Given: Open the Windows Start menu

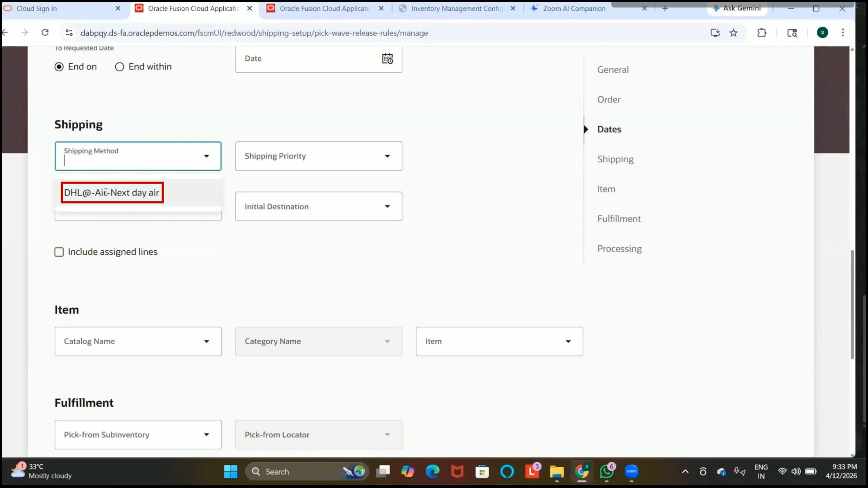Looking at the screenshot, I should tap(231, 472).
